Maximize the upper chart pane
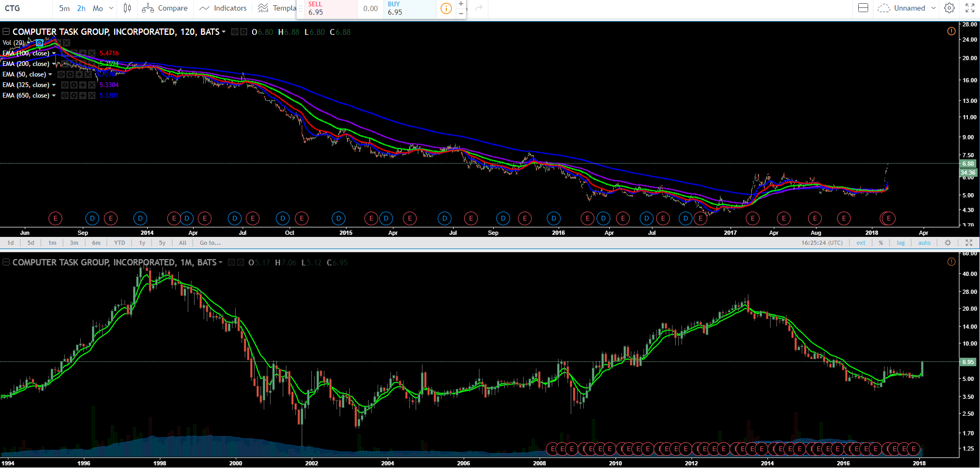The width and height of the screenshot is (980, 468). 969,243
